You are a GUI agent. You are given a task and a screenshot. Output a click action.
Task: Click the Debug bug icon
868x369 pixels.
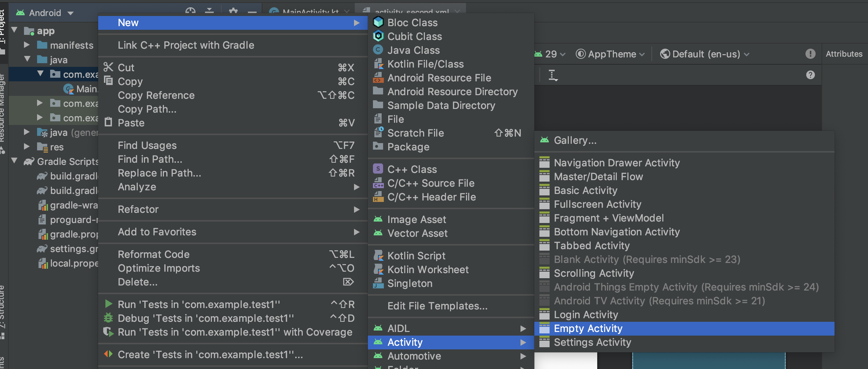[x=108, y=318]
